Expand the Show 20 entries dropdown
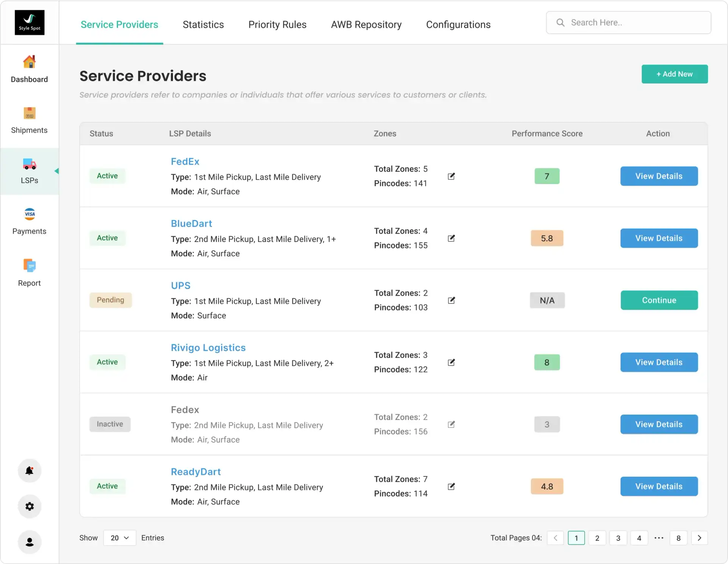Viewport: 728px width, 564px height. click(119, 538)
